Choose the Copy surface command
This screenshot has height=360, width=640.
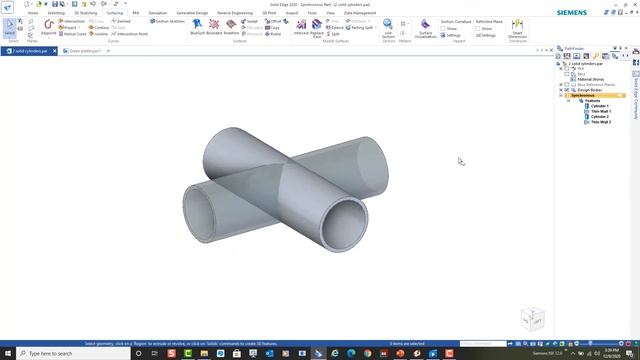pos(272,27)
